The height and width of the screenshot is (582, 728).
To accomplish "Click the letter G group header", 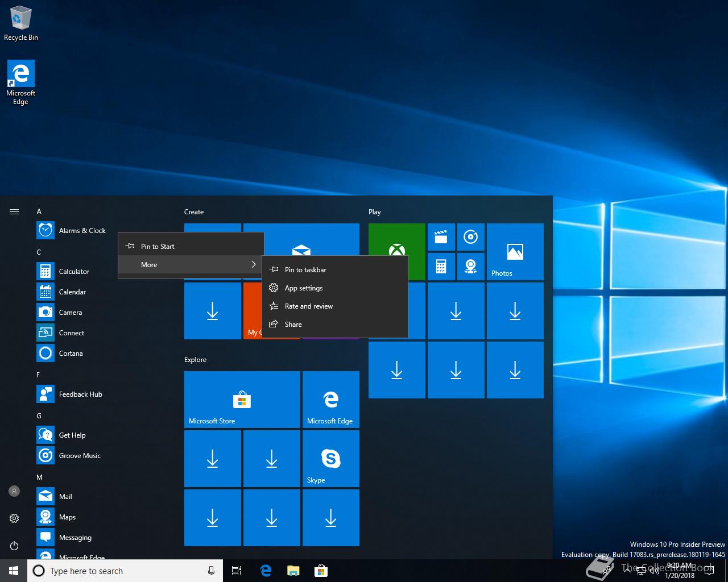I will 39,415.
